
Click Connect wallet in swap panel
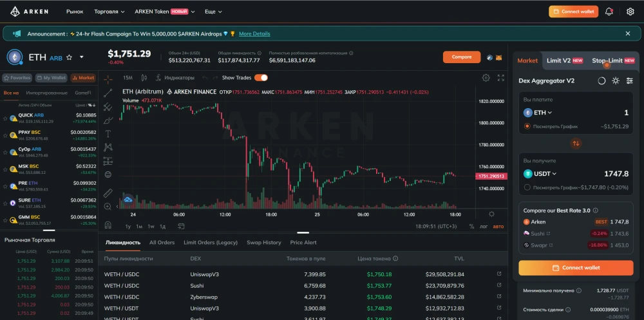(x=576, y=268)
